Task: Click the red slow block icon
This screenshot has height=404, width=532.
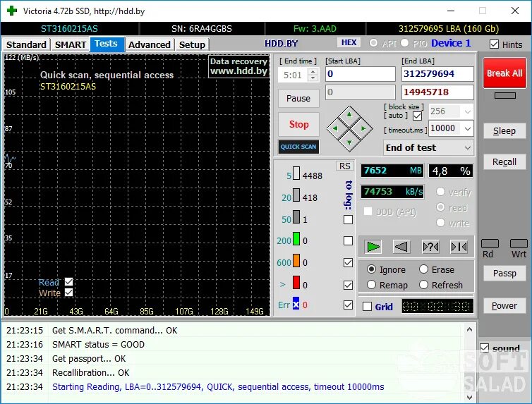Action: [296, 282]
